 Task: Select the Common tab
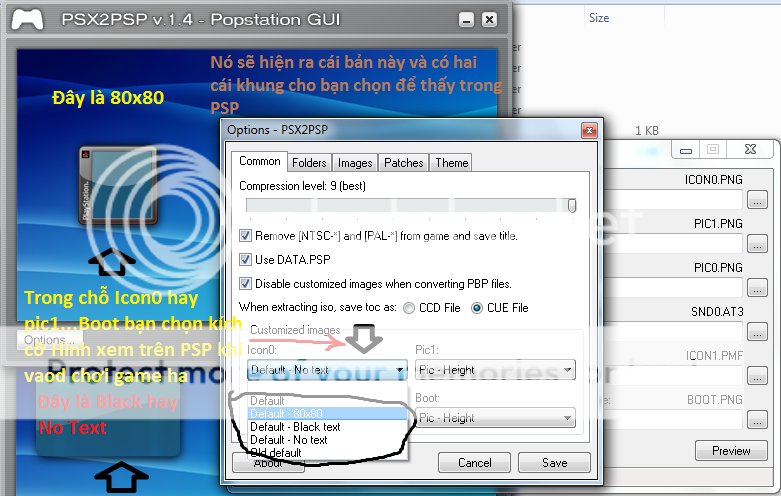coord(260,161)
